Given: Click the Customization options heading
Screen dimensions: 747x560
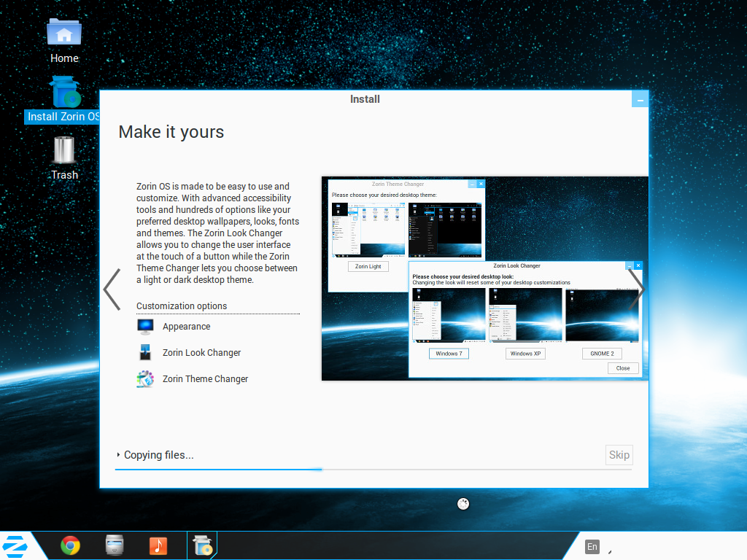Looking at the screenshot, I should (182, 306).
